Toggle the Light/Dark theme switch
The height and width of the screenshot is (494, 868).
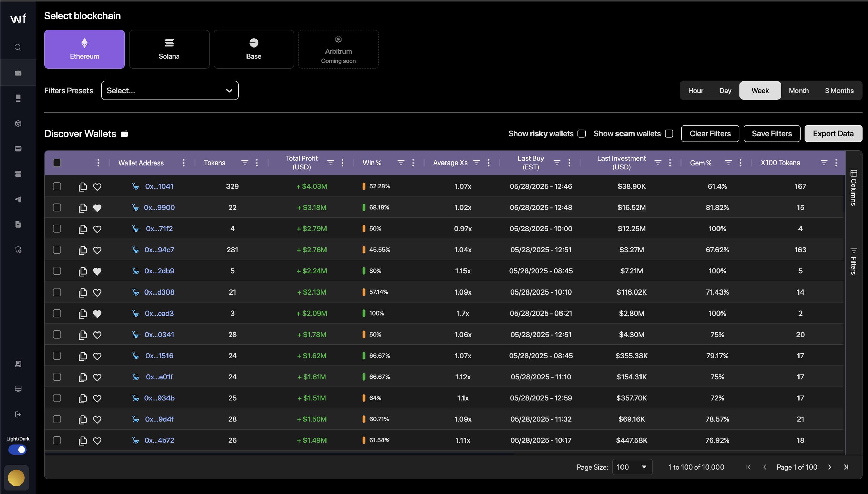point(18,450)
